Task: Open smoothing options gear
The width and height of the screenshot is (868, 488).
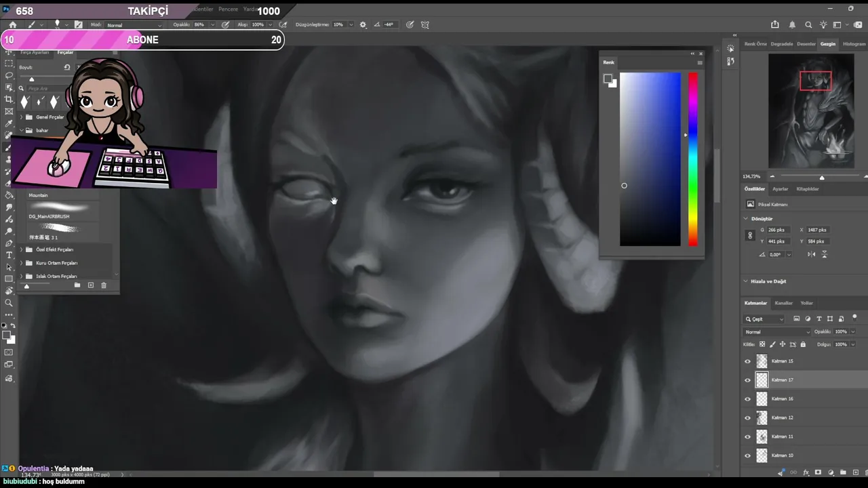Action: coord(363,24)
